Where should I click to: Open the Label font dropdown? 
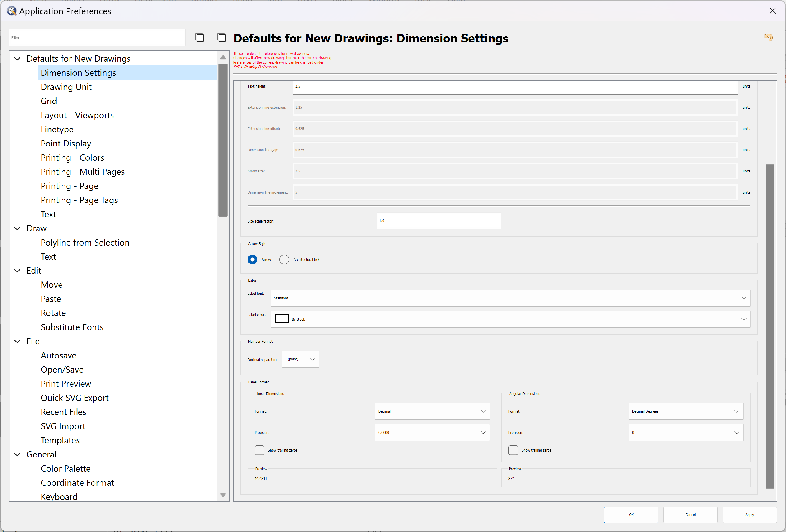point(510,298)
